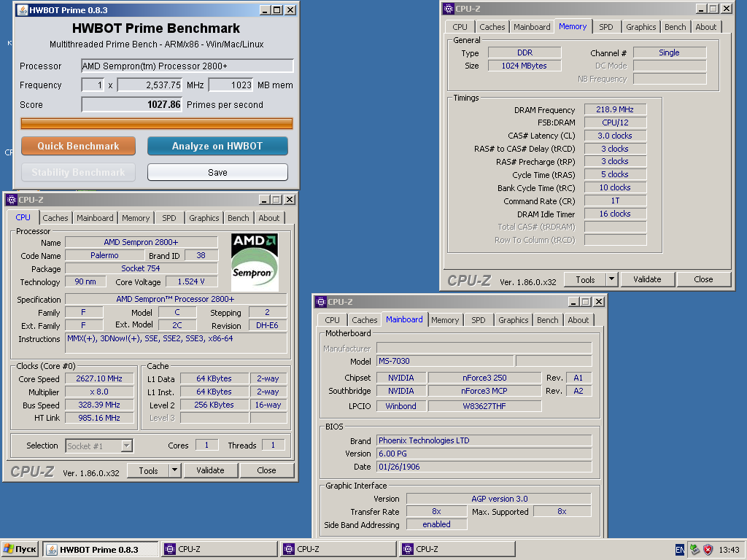747x560 pixels.
Task: Click the CAS# Latency 3.0 clocks value
Action: (614, 136)
